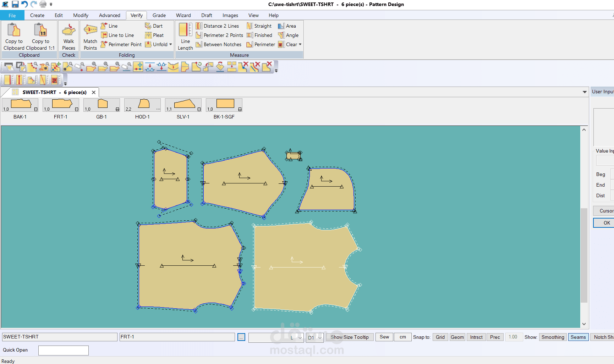The width and height of the screenshot is (614, 364).
Task: Enable snap to Grid
Action: pos(440,337)
